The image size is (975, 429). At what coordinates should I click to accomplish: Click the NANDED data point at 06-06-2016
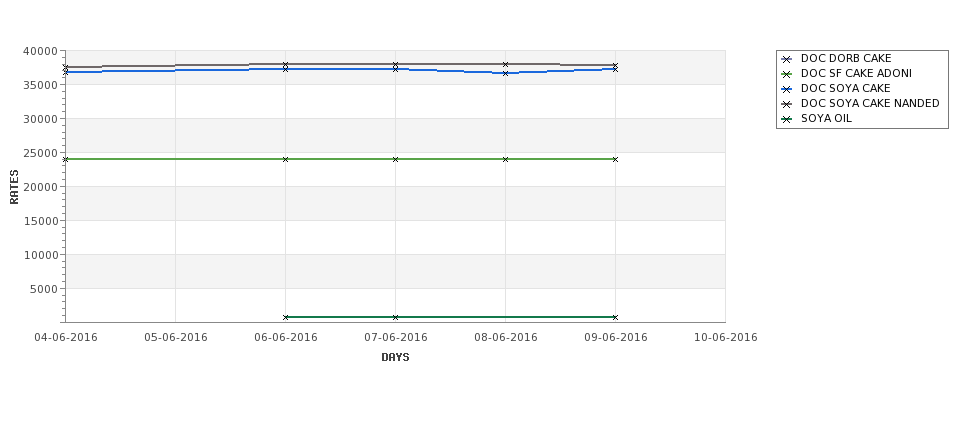click(x=285, y=64)
